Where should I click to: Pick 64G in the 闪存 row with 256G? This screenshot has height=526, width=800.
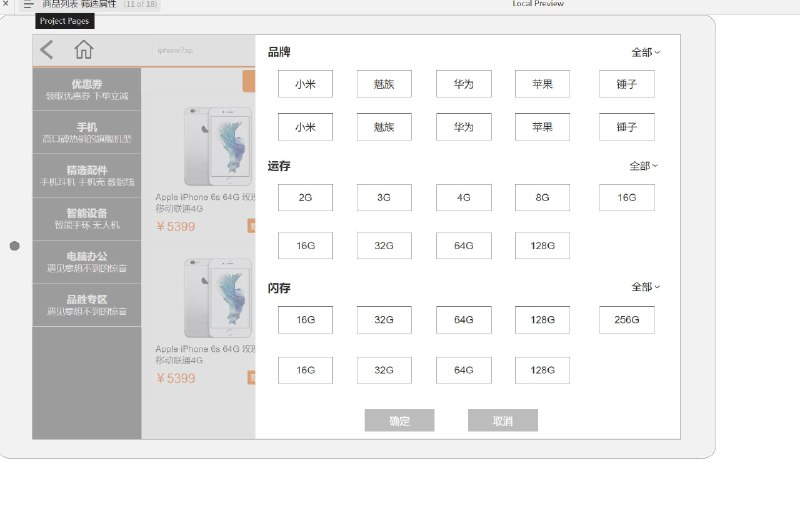[464, 320]
